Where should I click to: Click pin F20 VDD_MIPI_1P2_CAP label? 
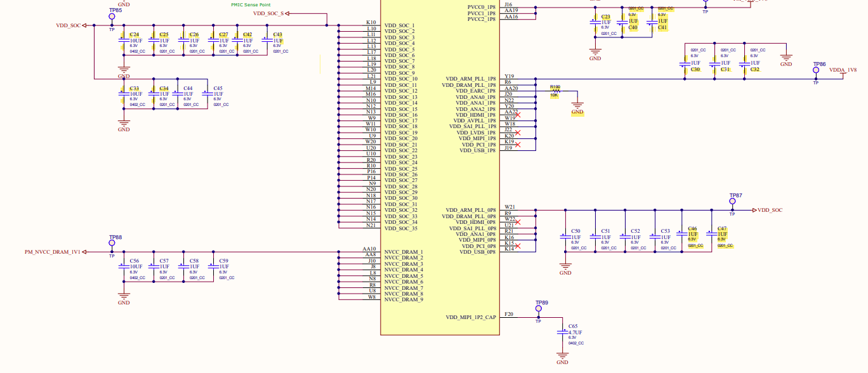point(470,317)
